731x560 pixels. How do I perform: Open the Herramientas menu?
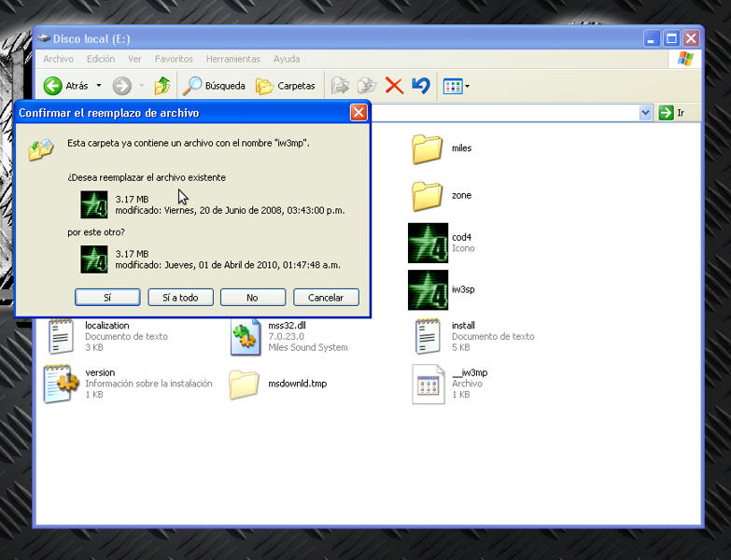233,59
